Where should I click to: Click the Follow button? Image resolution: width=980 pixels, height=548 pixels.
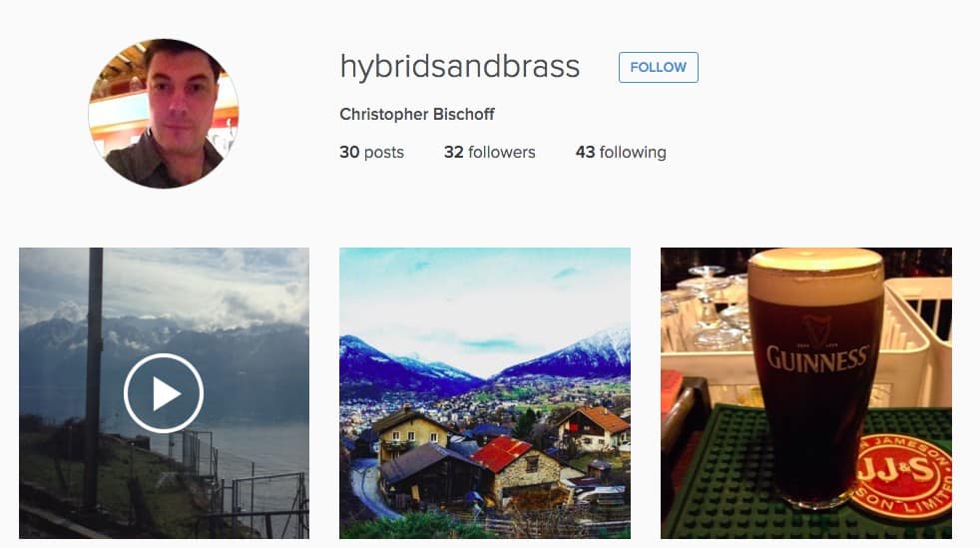pyautogui.click(x=658, y=68)
